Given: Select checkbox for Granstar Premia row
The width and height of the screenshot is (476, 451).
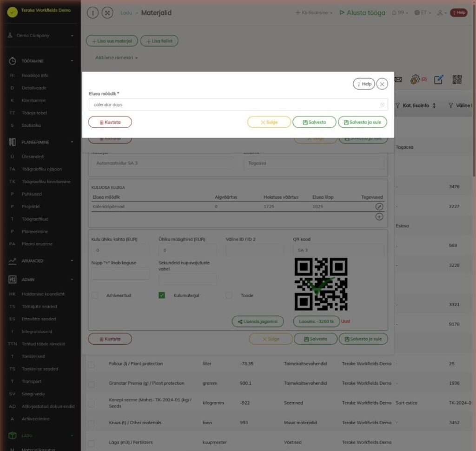Looking at the screenshot, I should pos(91,384).
